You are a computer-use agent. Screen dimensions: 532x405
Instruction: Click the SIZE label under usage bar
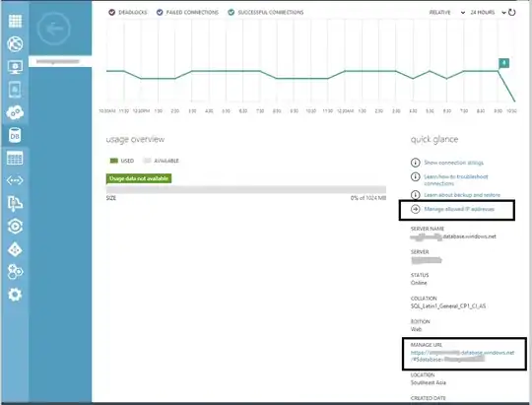click(x=111, y=198)
